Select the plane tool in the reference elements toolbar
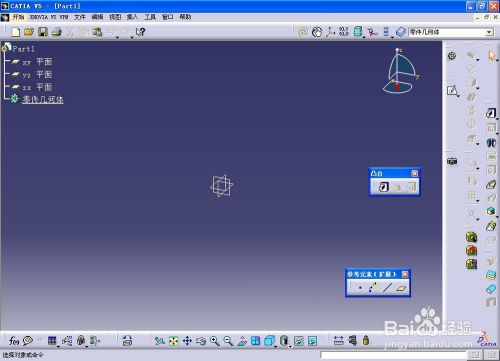Screen dimensions: 500x361 point(401,288)
